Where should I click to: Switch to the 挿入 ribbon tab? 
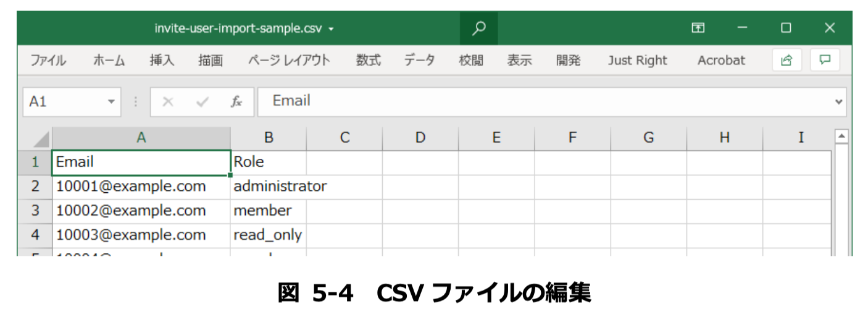[x=162, y=61]
